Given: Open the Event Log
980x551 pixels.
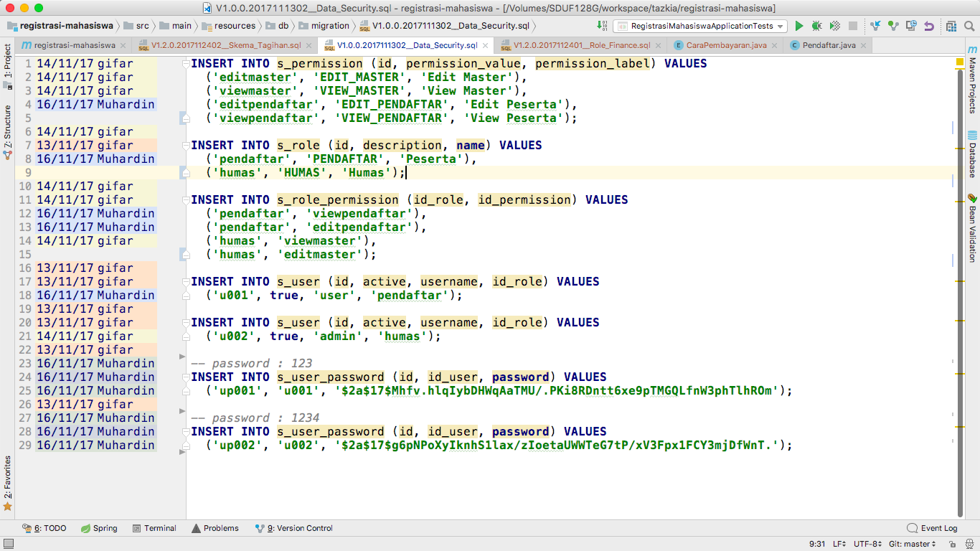Looking at the screenshot, I should click(932, 528).
